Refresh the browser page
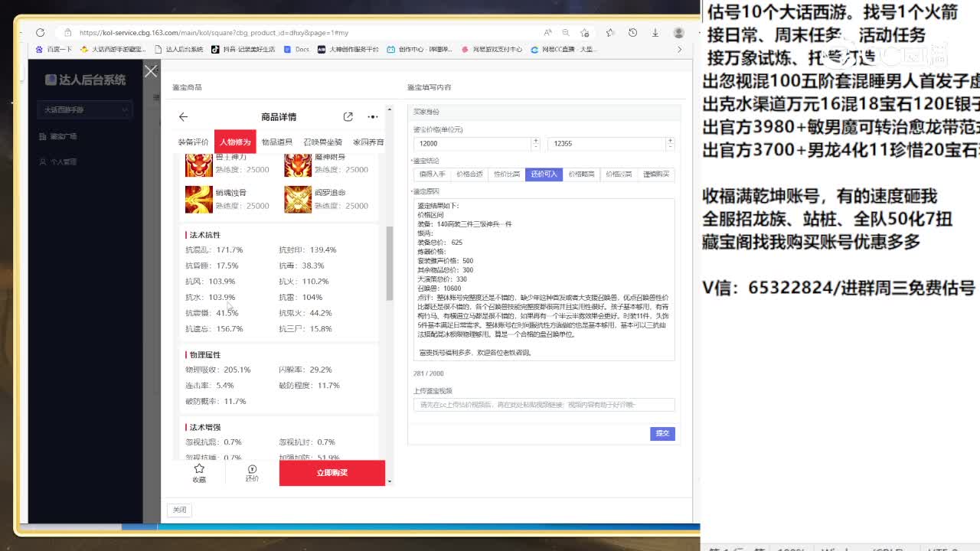 40,33
